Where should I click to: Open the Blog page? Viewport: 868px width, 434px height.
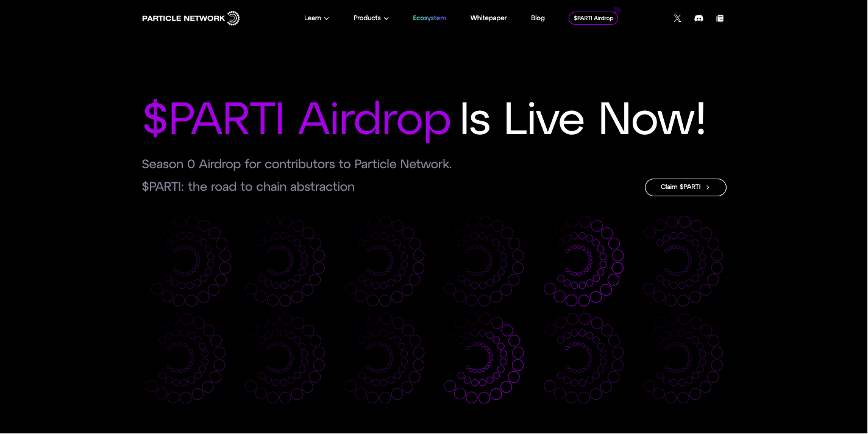pyautogui.click(x=538, y=18)
